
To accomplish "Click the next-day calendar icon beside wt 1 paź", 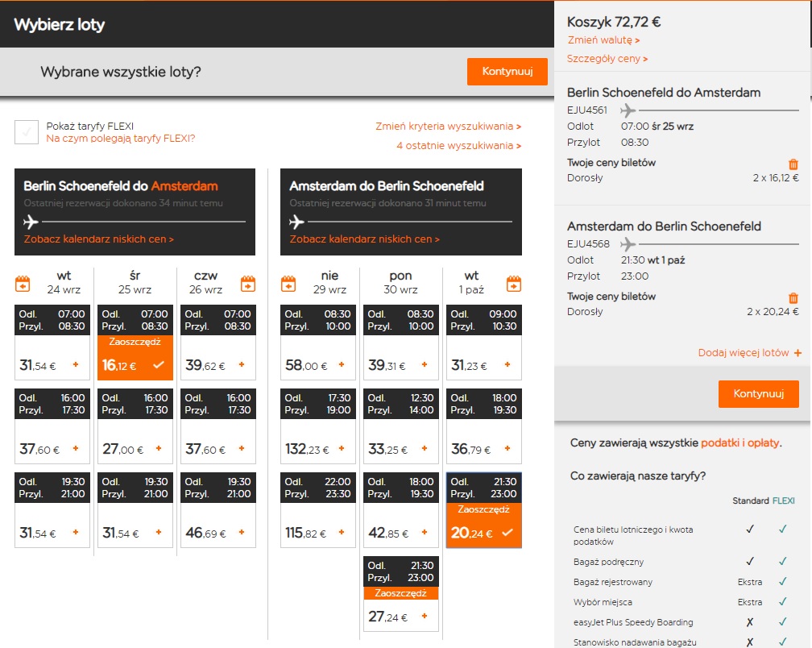I will coord(514,284).
